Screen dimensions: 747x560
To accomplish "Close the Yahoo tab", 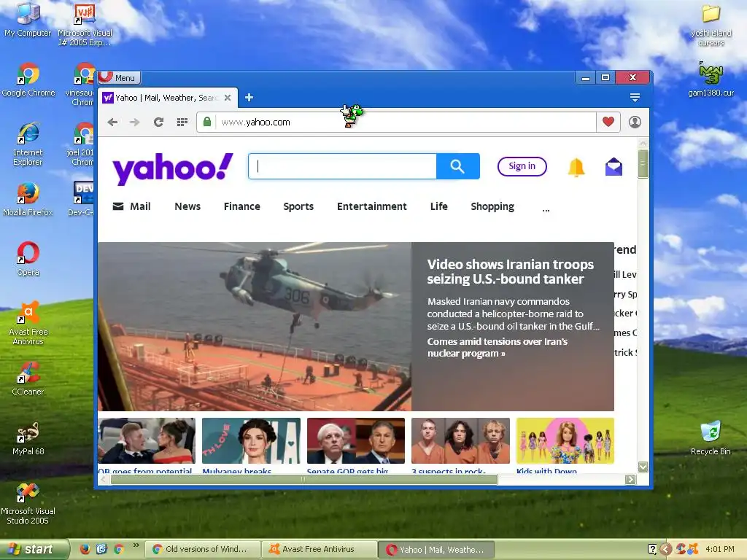I will (228, 98).
